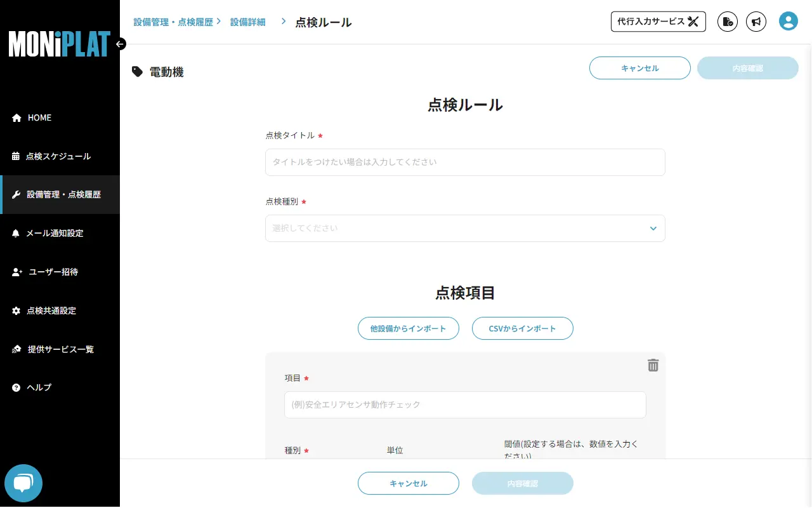Open the blue user profile avatar

(x=788, y=20)
